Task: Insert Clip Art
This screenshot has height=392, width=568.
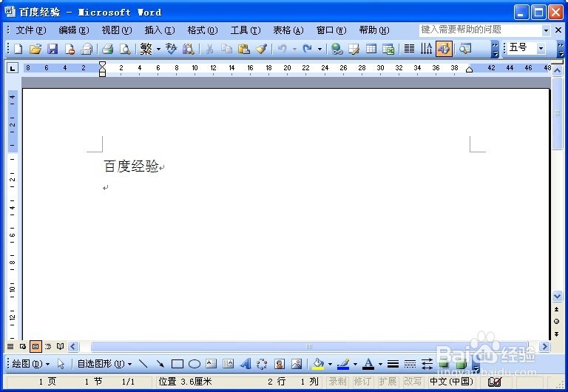Action: click(280, 363)
